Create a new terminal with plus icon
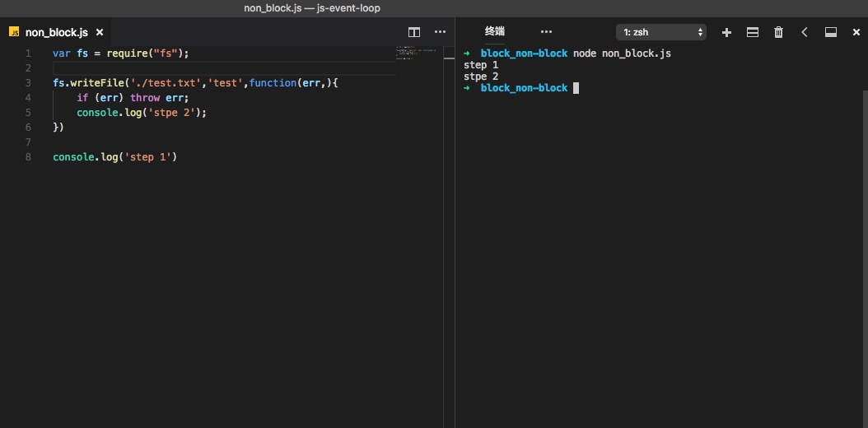Viewport: 868px width, 428px height. pos(727,33)
